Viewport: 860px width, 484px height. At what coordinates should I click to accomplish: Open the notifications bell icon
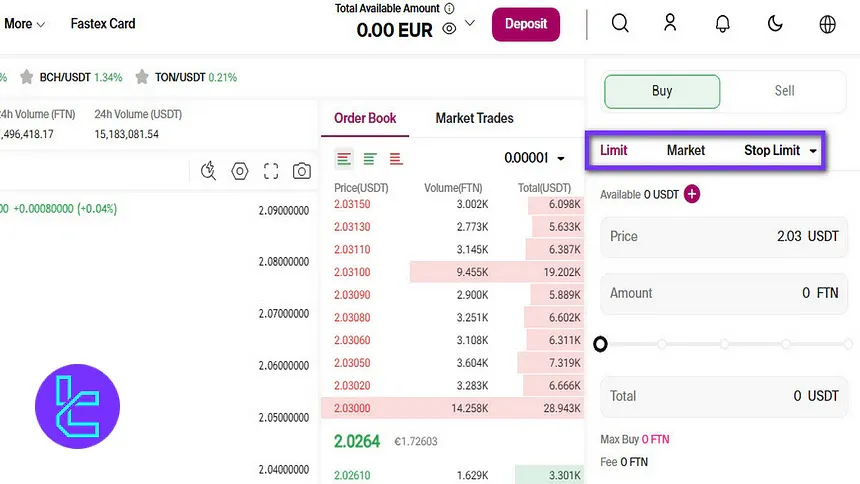(722, 24)
